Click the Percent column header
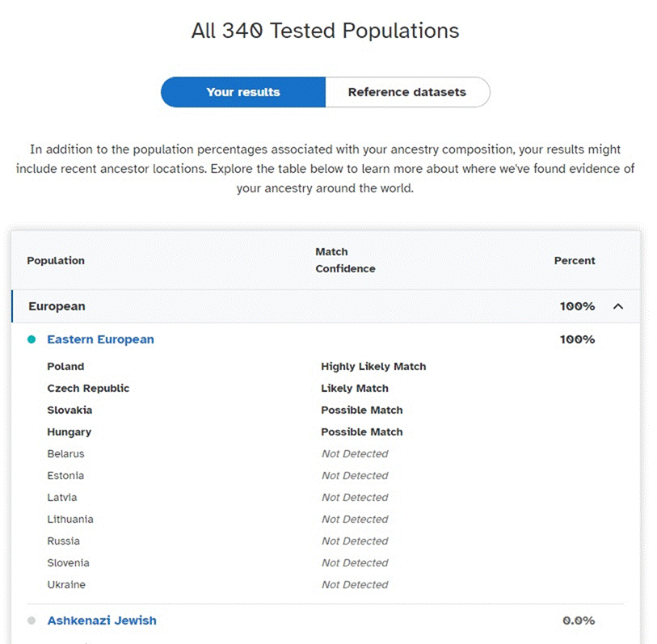The image size is (657, 644). point(575,261)
